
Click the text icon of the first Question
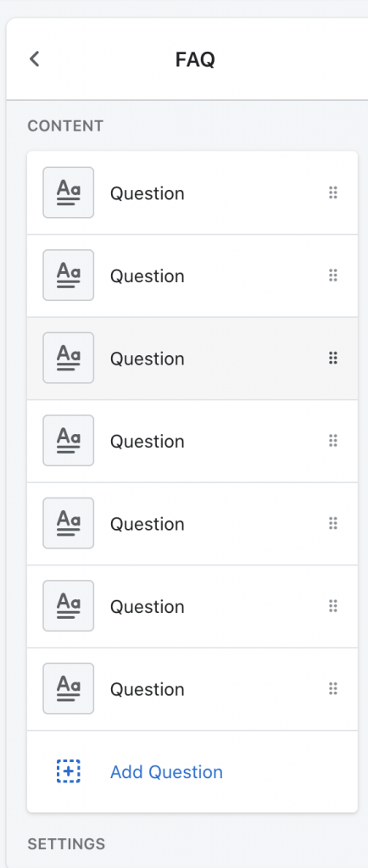pyautogui.click(x=68, y=192)
